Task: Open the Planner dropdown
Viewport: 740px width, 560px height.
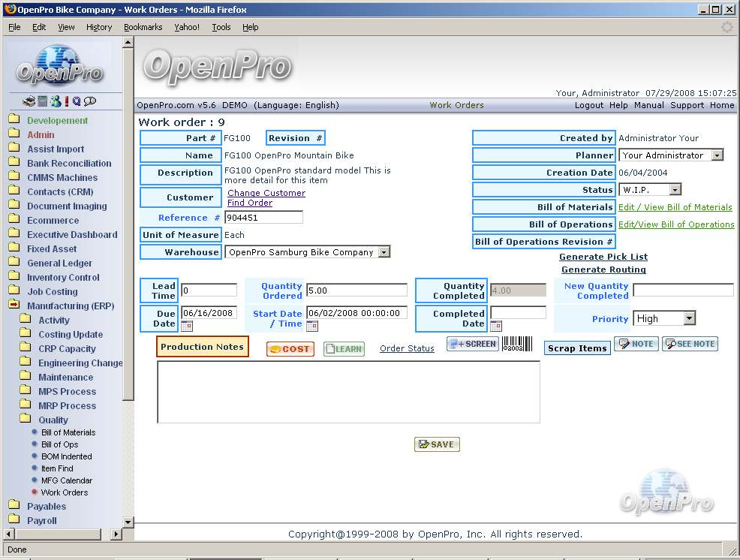Action: point(717,155)
